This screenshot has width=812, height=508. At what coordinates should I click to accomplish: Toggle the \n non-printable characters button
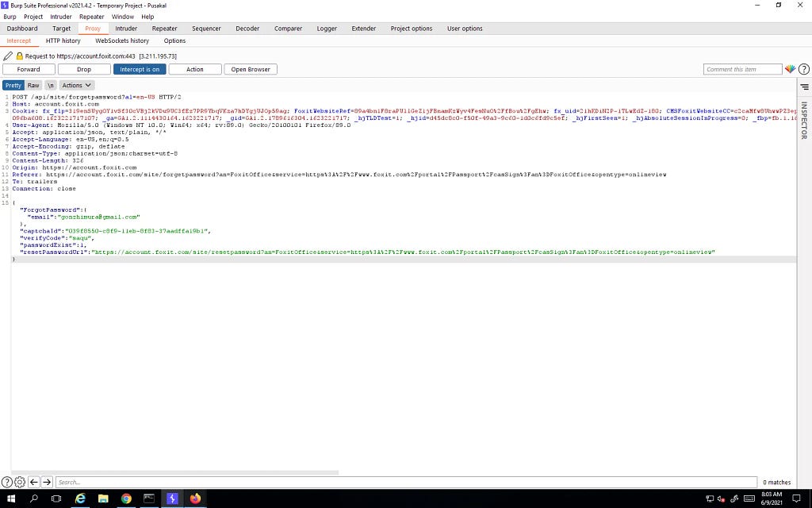(x=50, y=85)
